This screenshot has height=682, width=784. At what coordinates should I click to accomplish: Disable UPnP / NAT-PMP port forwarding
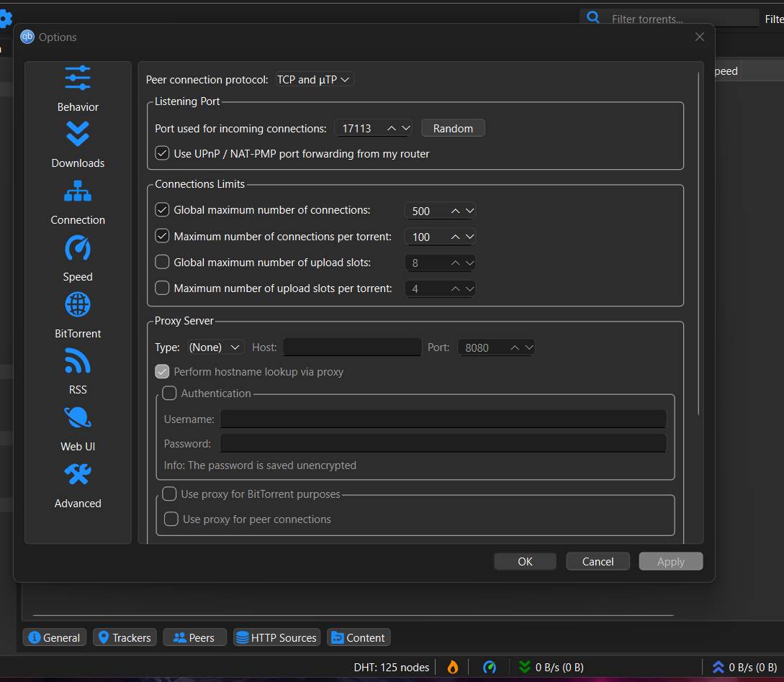pyautogui.click(x=162, y=153)
